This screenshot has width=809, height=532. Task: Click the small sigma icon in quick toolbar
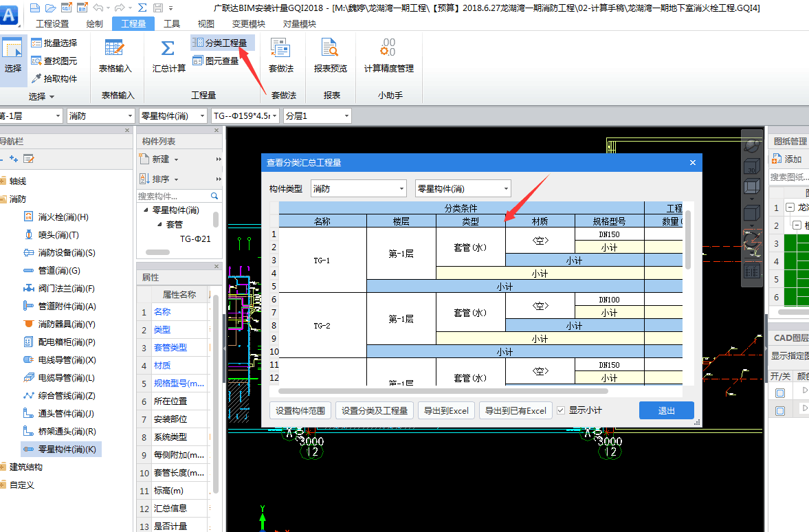[142, 8]
